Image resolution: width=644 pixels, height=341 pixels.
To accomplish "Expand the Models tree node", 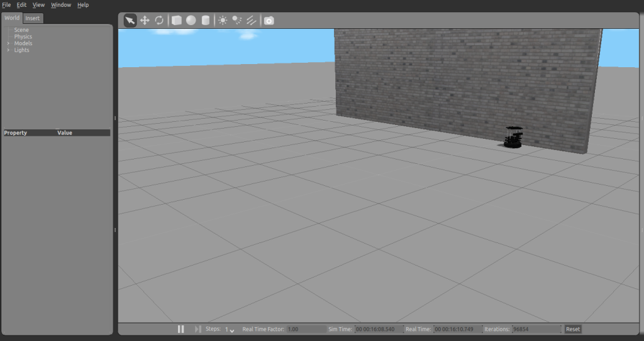I will tap(8, 43).
